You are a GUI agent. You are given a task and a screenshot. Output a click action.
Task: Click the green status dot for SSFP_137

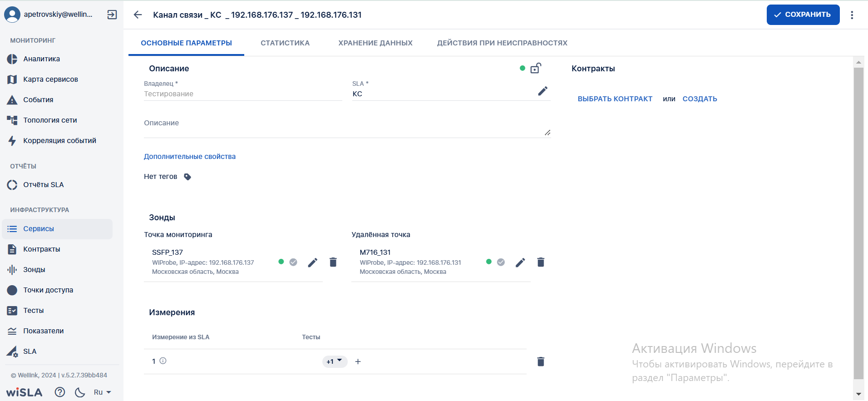[x=281, y=262]
